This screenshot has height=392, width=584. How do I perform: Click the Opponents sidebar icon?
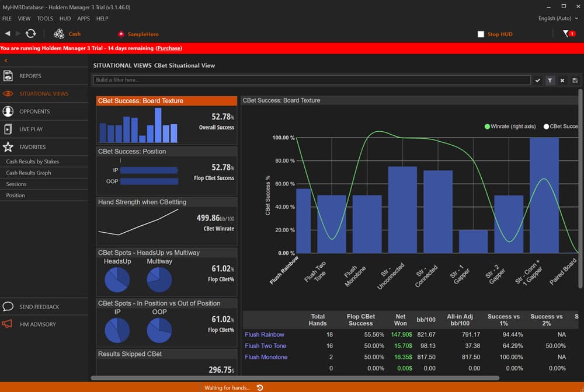[8, 111]
